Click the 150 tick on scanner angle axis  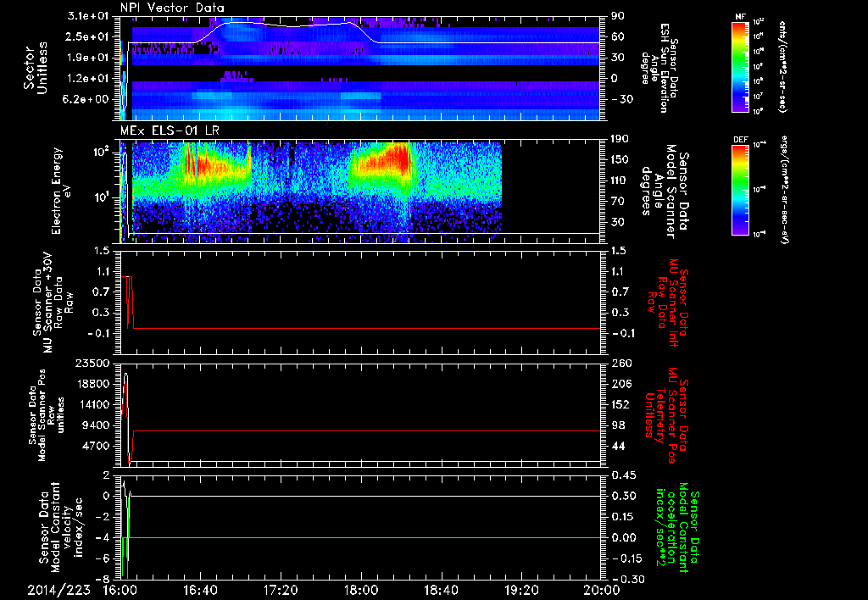click(x=620, y=160)
